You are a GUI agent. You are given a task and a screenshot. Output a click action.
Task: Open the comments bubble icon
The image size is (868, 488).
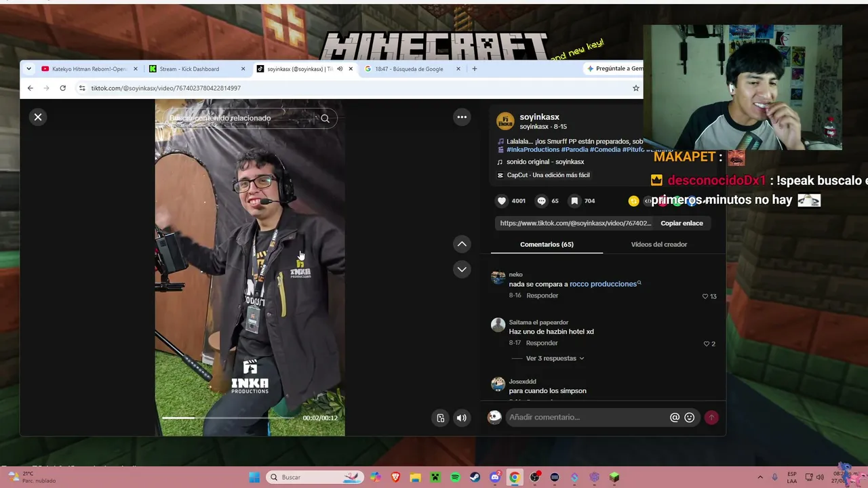(541, 201)
